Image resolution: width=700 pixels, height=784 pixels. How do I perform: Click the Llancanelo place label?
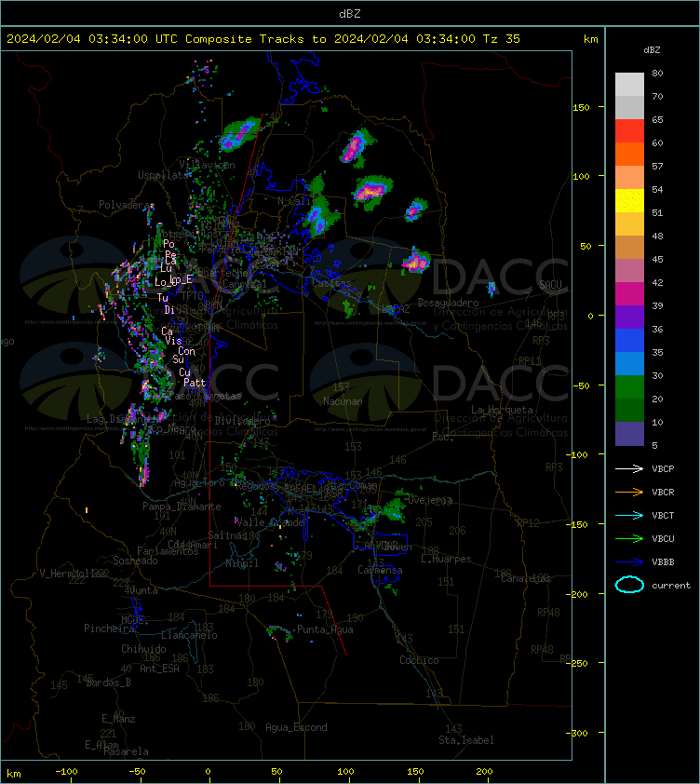(x=189, y=635)
